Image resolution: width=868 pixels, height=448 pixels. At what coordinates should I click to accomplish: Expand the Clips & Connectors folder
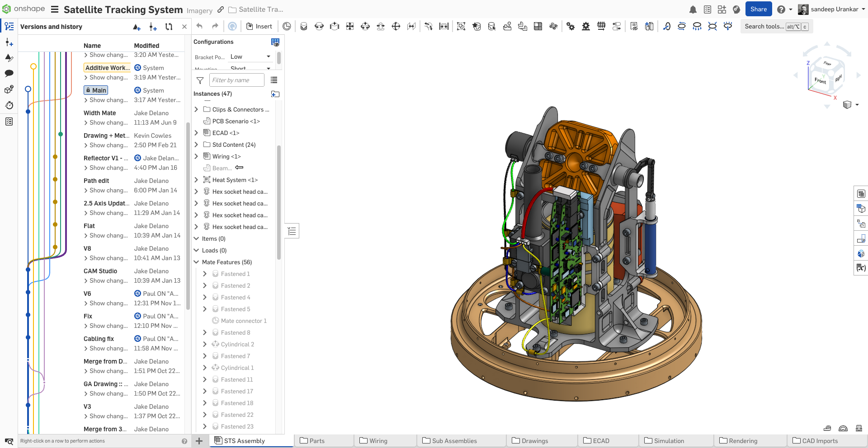click(x=196, y=109)
